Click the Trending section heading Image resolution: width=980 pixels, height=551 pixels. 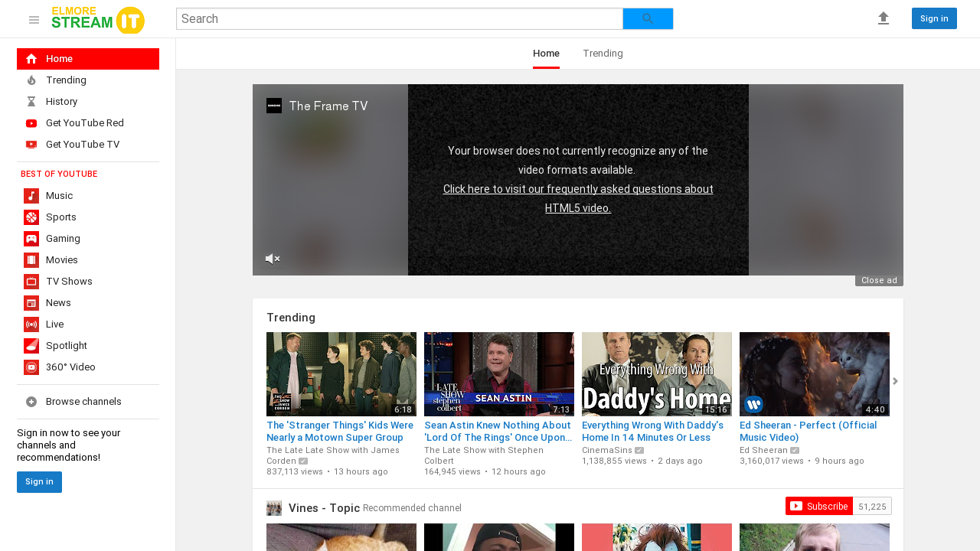click(x=291, y=318)
